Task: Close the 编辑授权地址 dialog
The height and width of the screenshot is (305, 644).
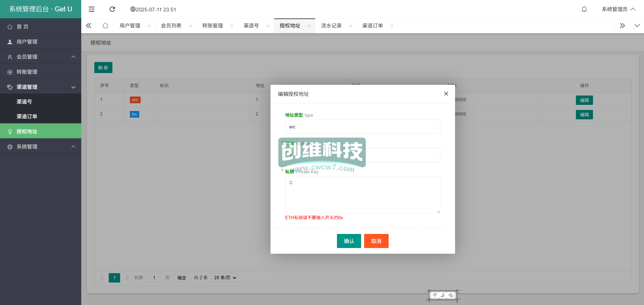Action: pyautogui.click(x=446, y=94)
